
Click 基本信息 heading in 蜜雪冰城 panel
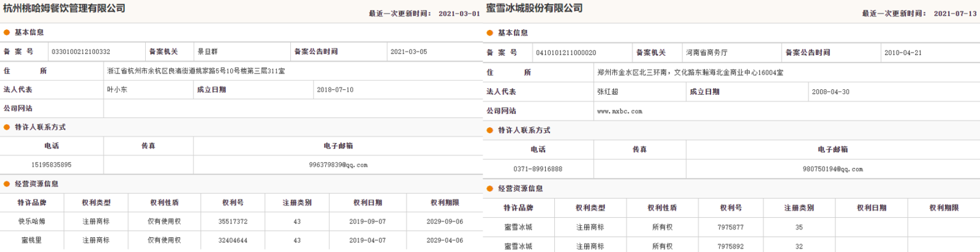click(x=513, y=33)
